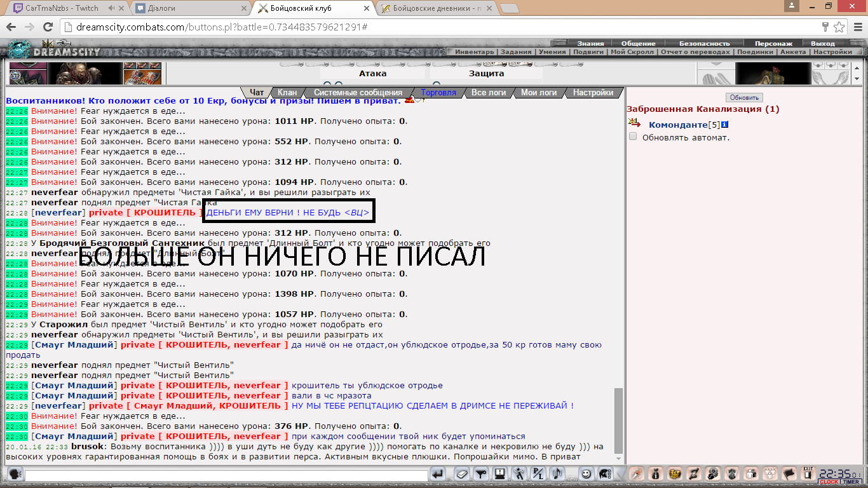The image size is (868, 488).
Task: Open the Общение menu
Action: coord(638,44)
